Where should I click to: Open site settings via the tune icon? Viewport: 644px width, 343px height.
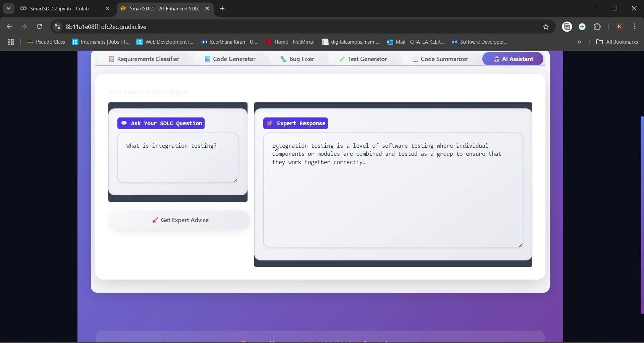pos(57,27)
